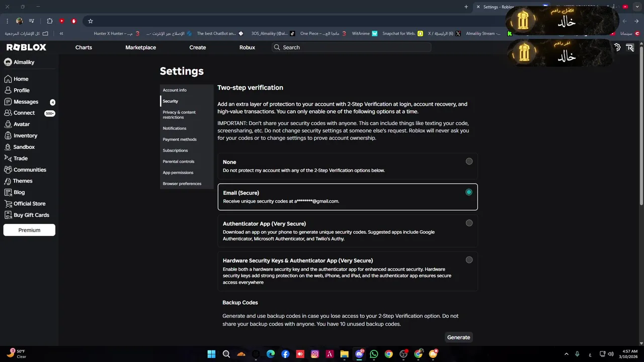Open the Windows Start menu

click(x=211, y=354)
